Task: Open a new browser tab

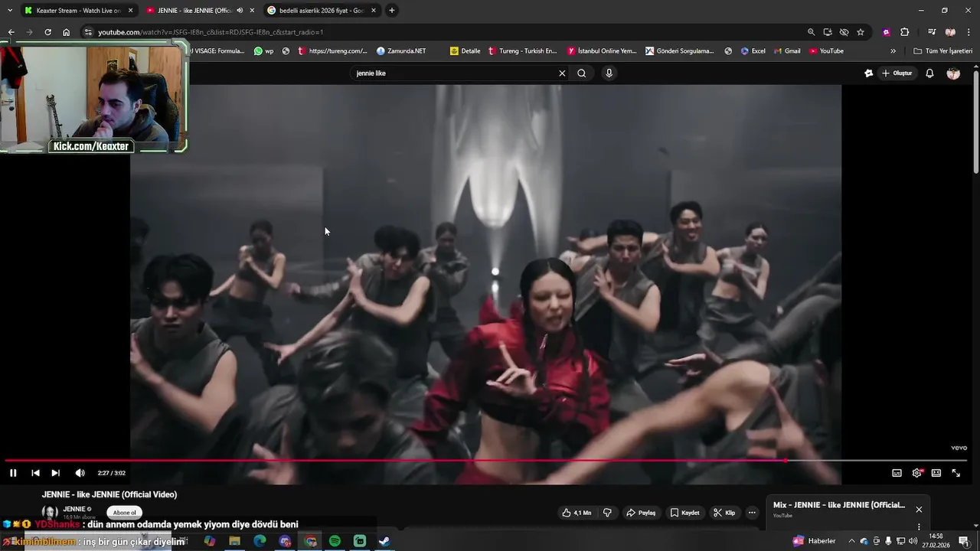Action: 392,11
